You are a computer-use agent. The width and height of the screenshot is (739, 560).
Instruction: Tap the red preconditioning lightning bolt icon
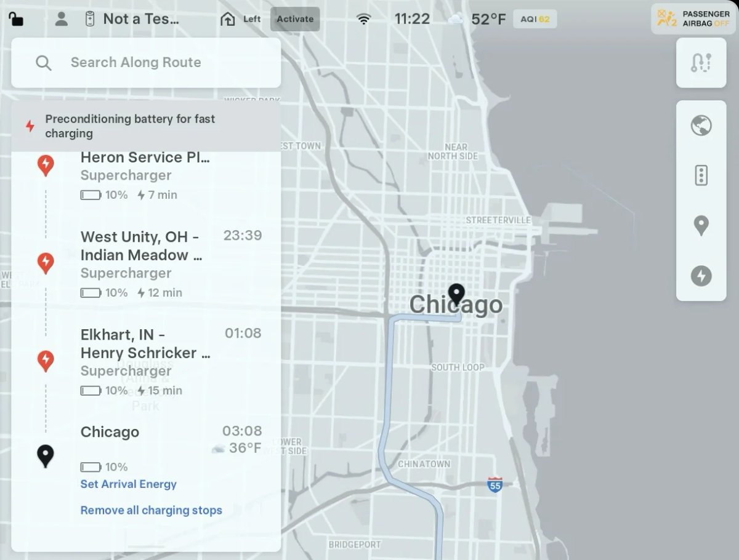[30, 126]
